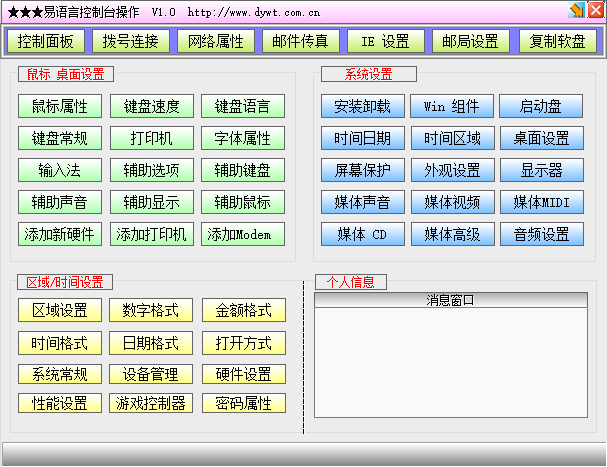Click the 邮件传真 toolbar button
The image size is (607, 467).
tap(300, 42)
